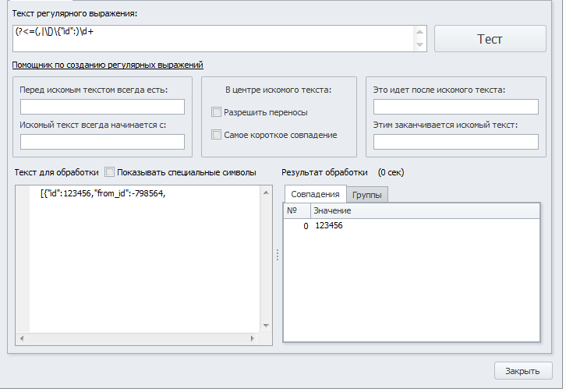Select the Совпадения tab
Screen dimensions: 566x392
[x=315, y=194]
